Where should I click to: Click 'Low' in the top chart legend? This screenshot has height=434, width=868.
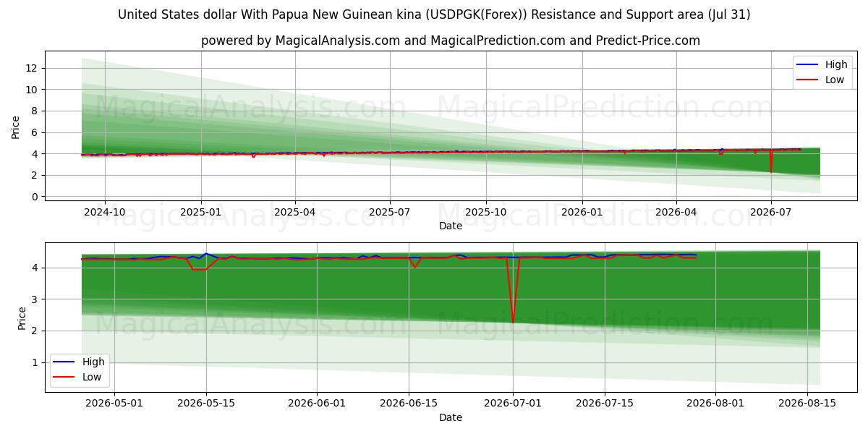coord(835,80)
